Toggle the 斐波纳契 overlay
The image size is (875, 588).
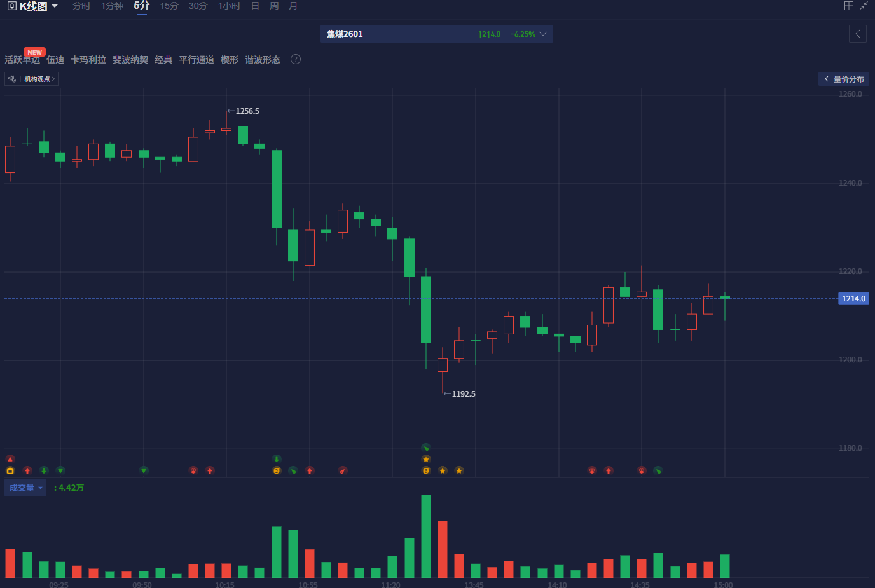coord(130,60)
